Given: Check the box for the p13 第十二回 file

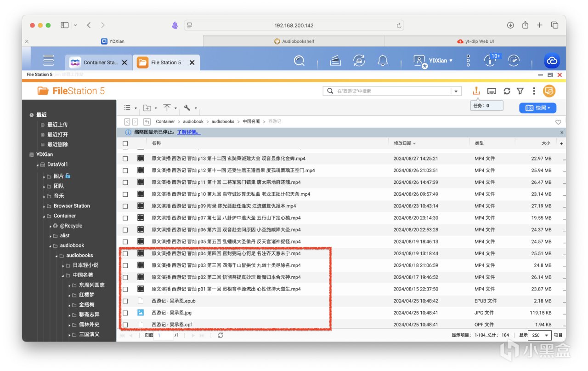Looking at the screenshot, I should tap(125, 159).
